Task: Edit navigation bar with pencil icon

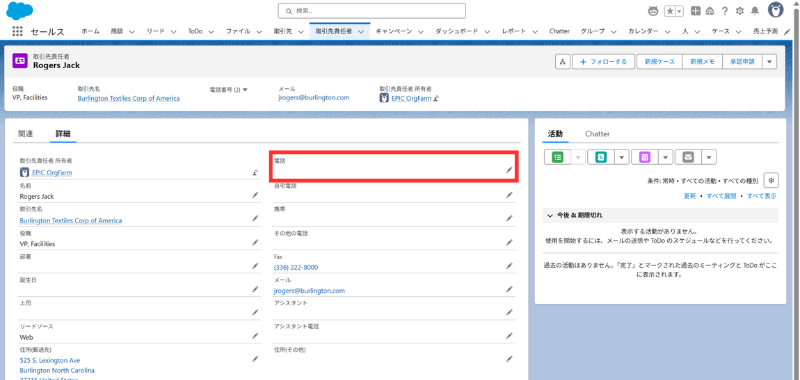Action: [x=788, y=31]
